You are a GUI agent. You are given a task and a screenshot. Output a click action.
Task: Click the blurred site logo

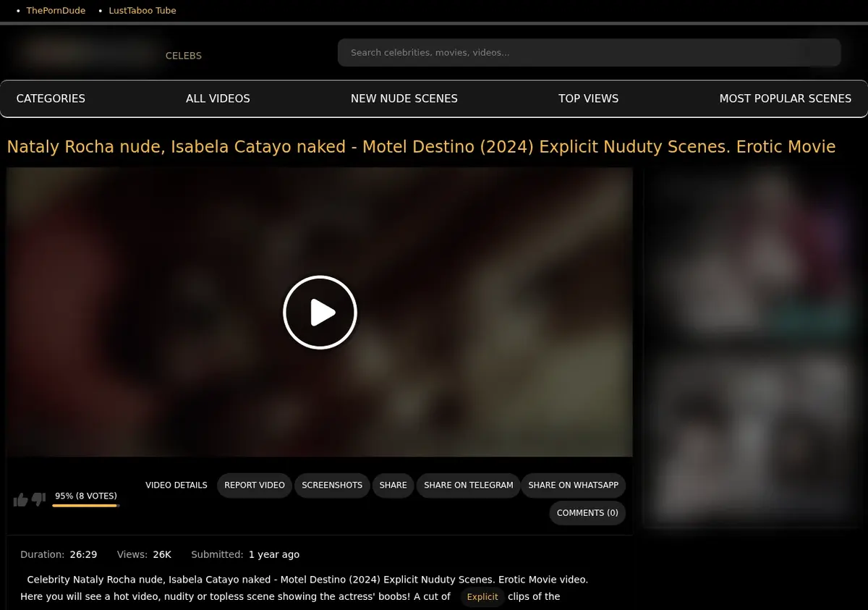tap(90, 53)
